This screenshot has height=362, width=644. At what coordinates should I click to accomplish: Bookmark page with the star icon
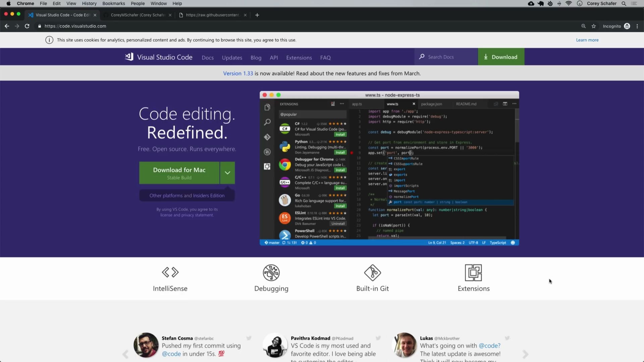point(594,26)
